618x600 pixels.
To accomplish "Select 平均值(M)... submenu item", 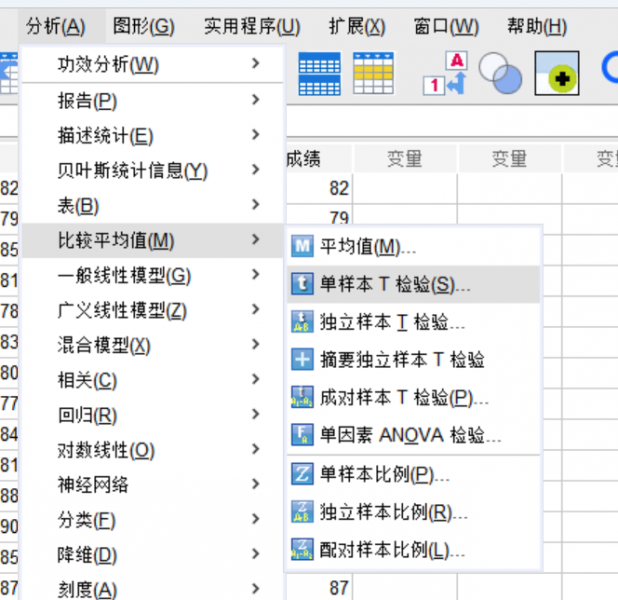I will [413, 246].
